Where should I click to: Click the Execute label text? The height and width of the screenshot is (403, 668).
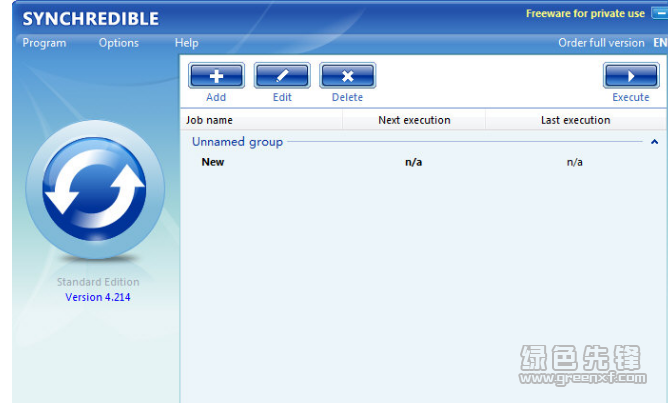tap(631, 97)
